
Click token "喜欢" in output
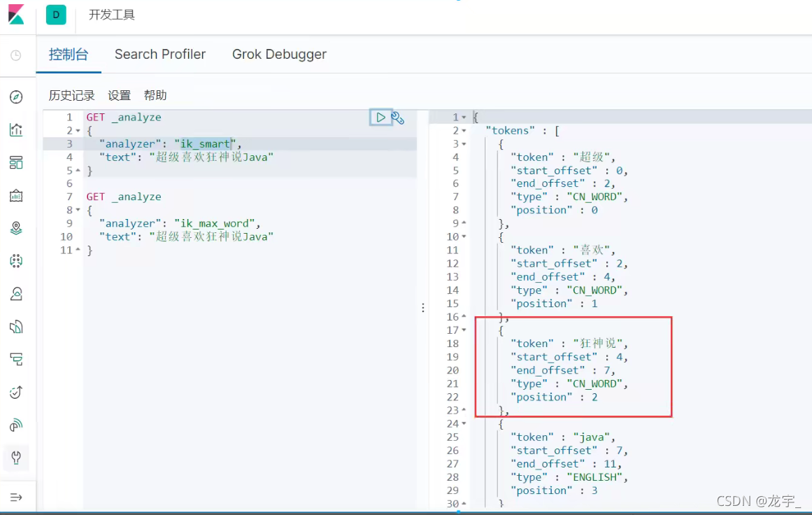tap(592, 251)
